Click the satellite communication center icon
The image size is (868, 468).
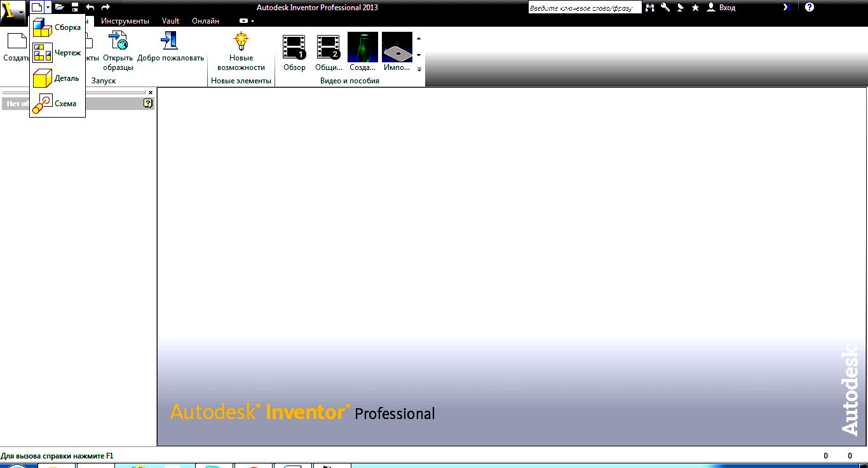680,8
